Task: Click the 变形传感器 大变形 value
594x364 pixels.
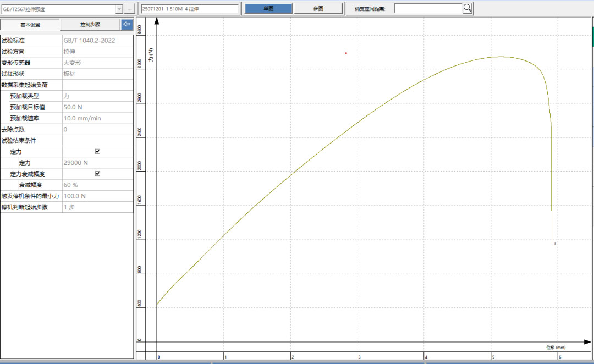Action: tap(97, 63)
